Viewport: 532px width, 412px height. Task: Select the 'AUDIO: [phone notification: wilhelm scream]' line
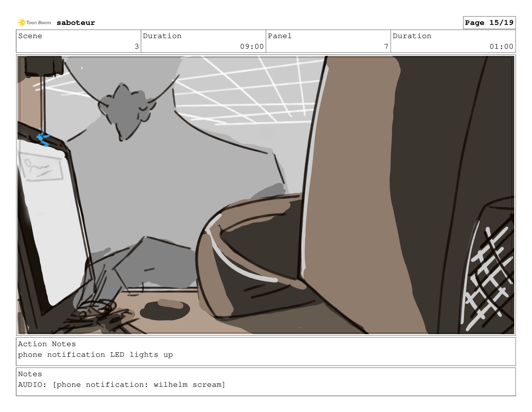[x=121, y=385]
